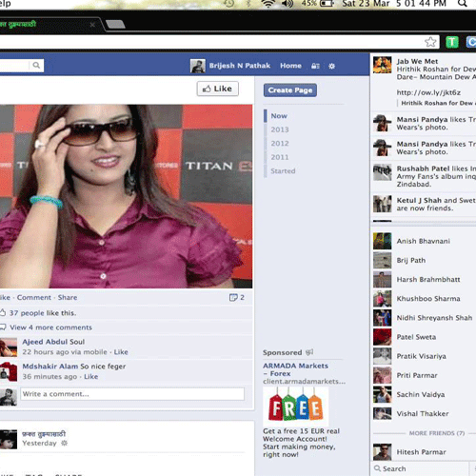The width and height of the screenshot is (476, 476).
Task: Click the battery status icon
Action: pos(327,3)
